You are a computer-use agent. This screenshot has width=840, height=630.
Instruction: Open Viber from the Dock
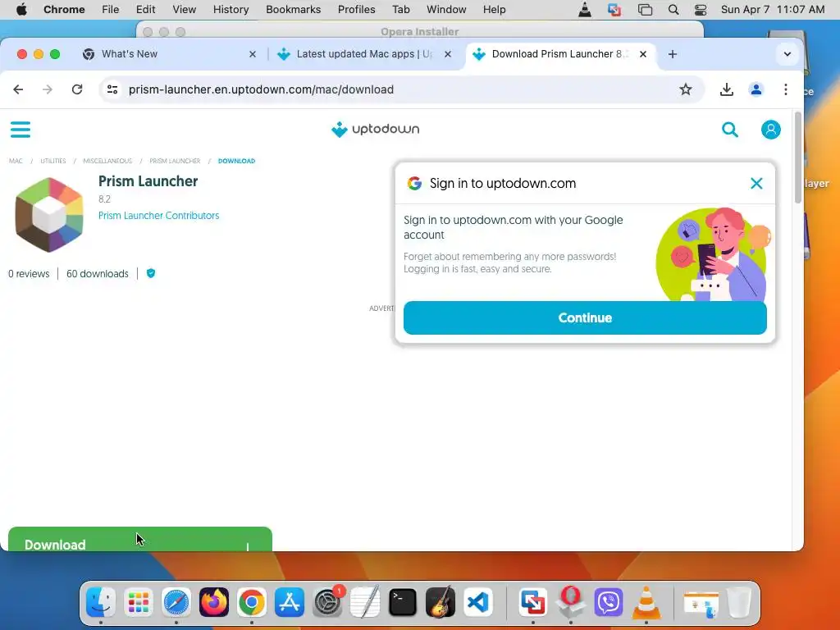click(609, 603)
